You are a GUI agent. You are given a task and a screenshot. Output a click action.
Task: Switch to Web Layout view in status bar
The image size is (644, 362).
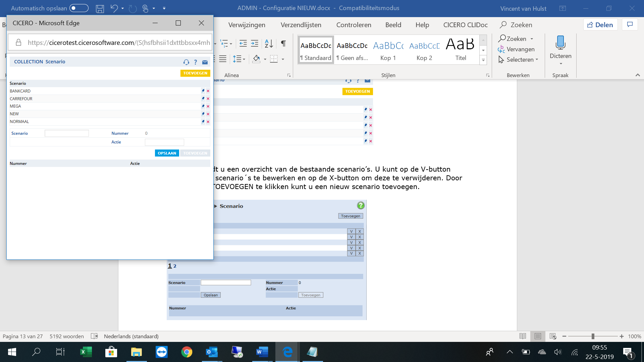point(553,336)
